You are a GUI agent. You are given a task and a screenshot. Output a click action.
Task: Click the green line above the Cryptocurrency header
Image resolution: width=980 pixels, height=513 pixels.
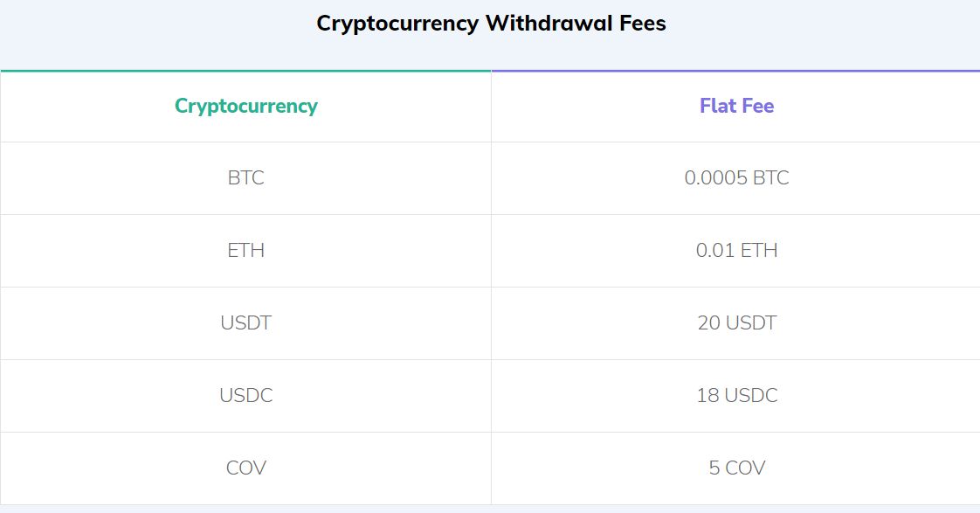click(245, 71)
